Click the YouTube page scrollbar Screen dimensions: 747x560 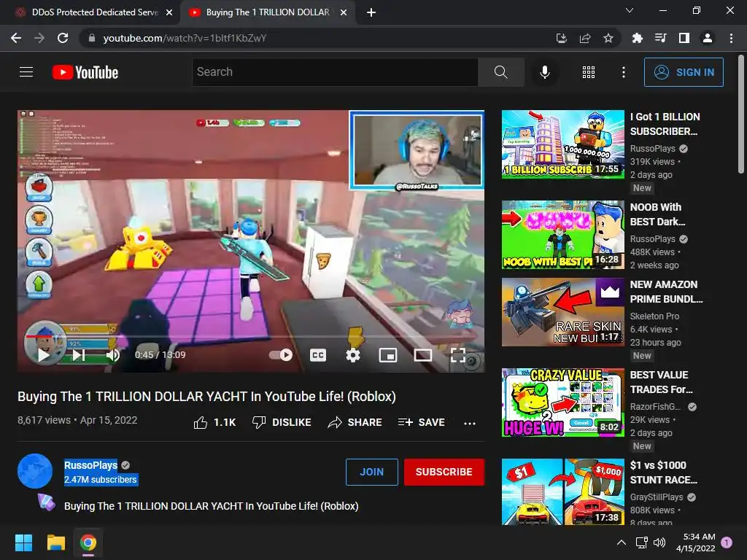[741, 115]
